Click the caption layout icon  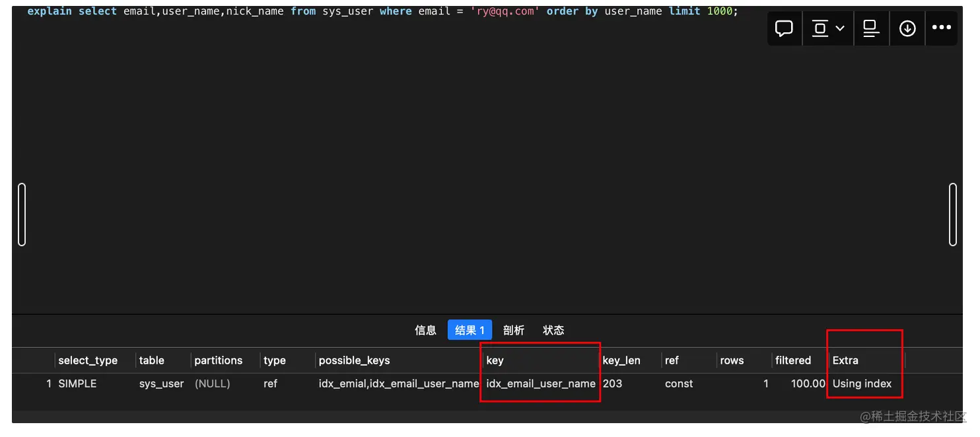click(x=872, y=28)
